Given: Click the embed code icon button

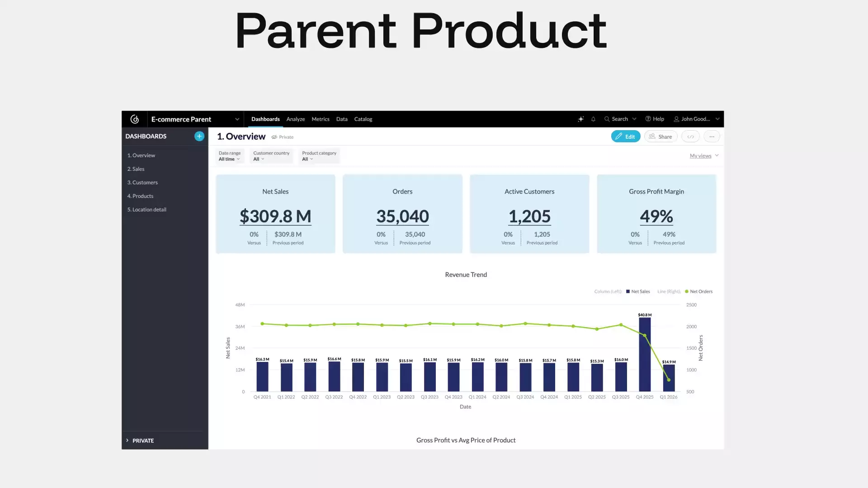Looking at the screenshot, I should pyautogui.click(x=690, y=136).
